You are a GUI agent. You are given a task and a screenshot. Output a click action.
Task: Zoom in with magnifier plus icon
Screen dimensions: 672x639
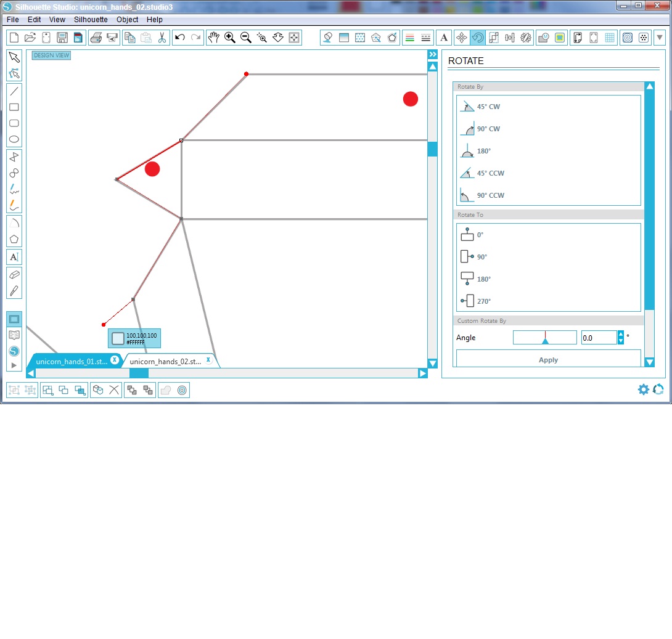click(x=230, y=38)
